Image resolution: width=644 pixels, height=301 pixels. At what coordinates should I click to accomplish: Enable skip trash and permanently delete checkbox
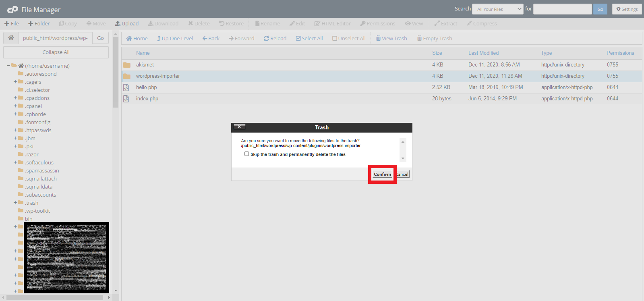[x=246, y=154]
